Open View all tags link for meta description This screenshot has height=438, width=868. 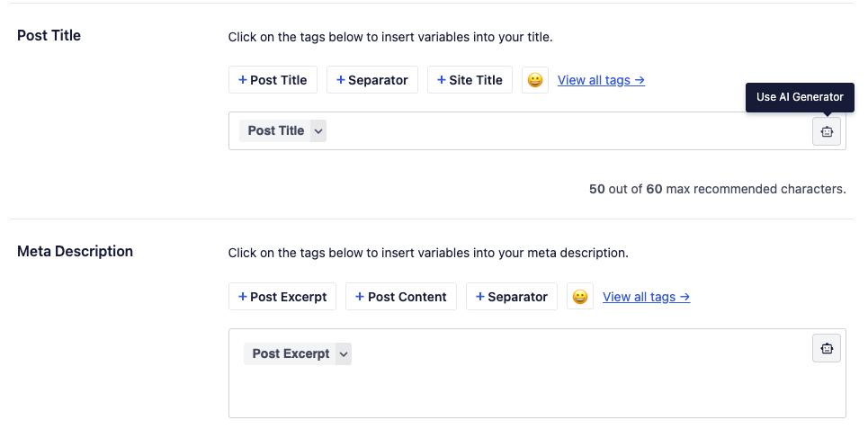tap(646, 297)
